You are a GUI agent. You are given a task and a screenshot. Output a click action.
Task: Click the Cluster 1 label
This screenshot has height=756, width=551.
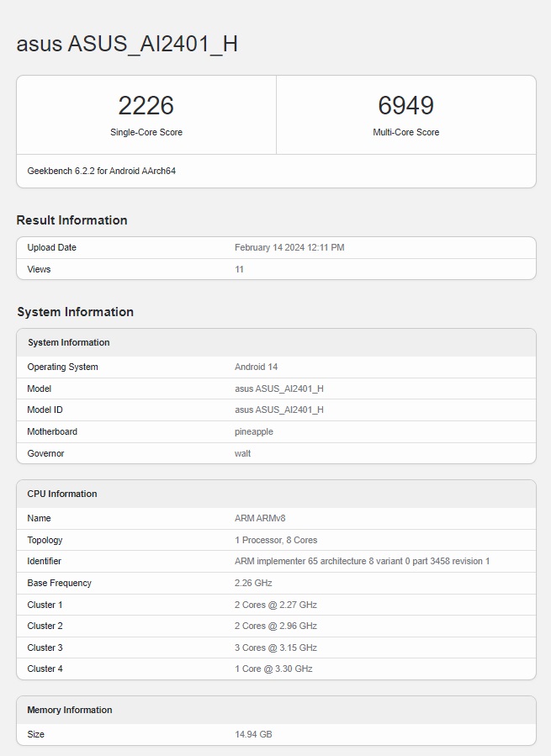pos(45,605)
